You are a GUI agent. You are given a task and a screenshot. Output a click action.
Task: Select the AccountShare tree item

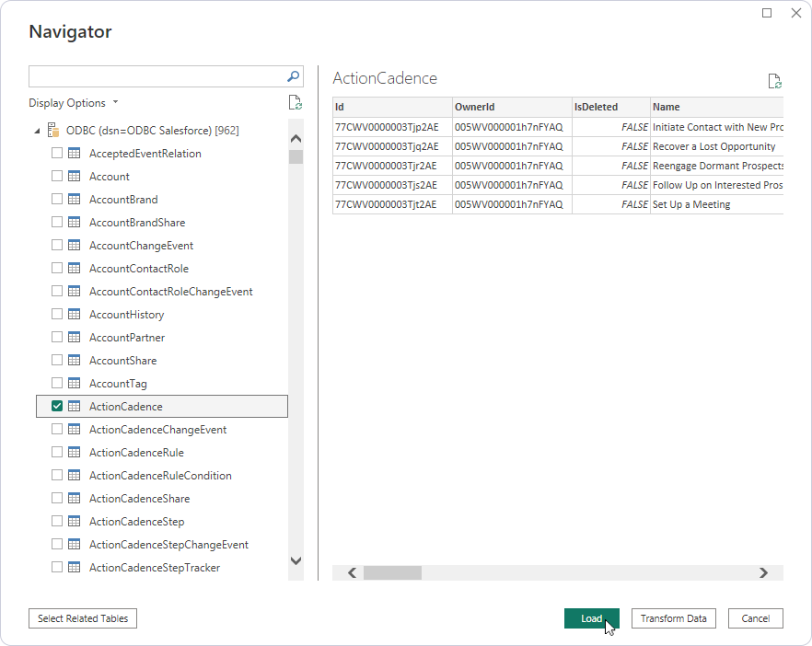[122, 361]
